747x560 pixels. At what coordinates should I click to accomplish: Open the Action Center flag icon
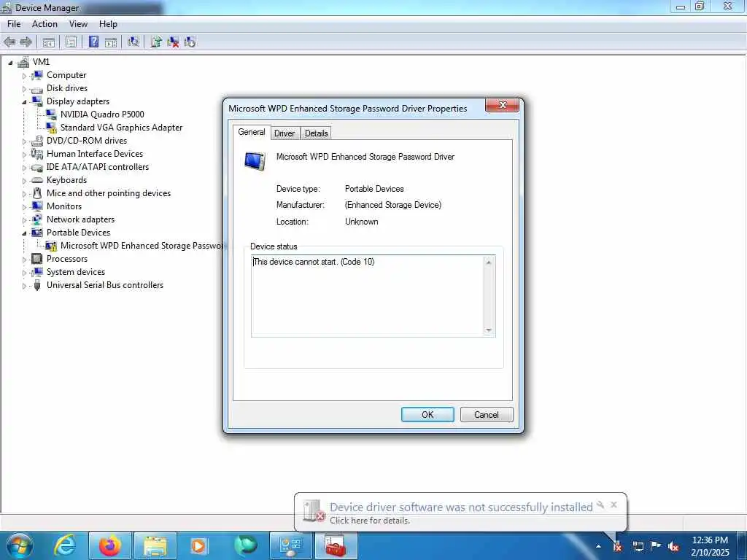[656, 545]
